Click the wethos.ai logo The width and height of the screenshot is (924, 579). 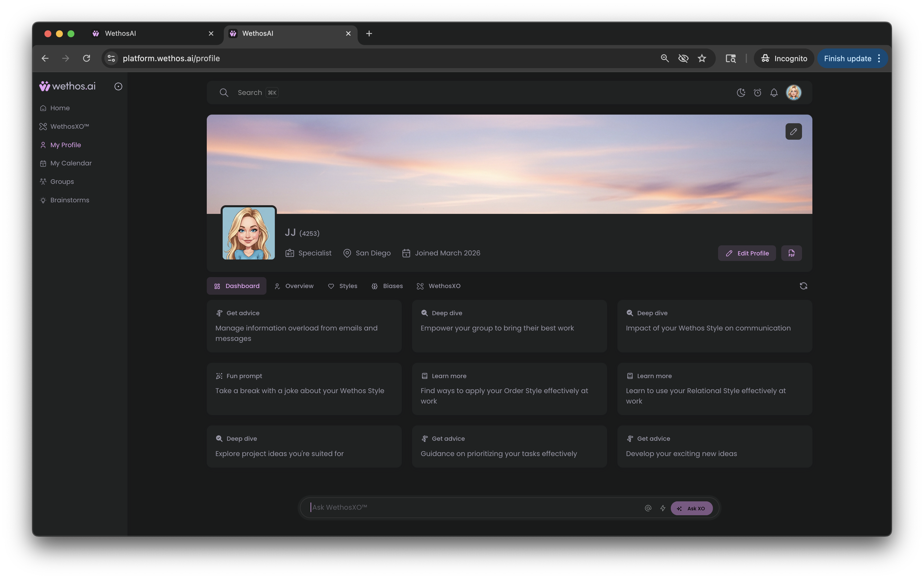67,86
